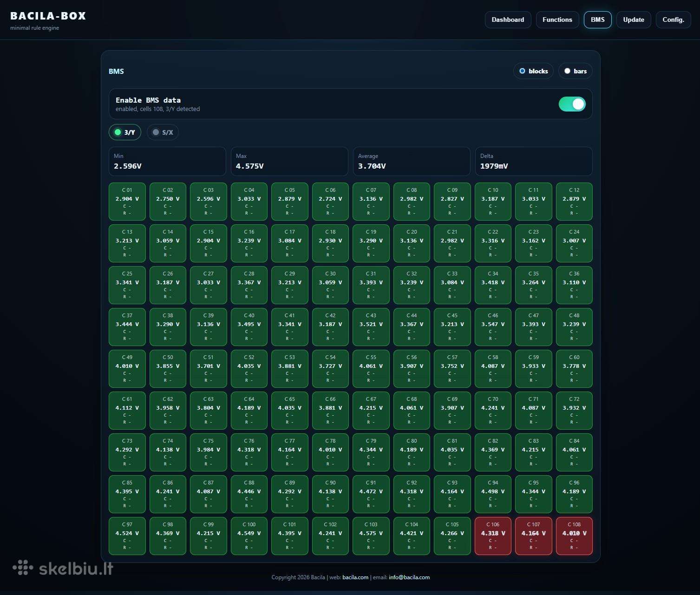Click the BMS panel heading
Image resolution: width=700 pixels, height=595 pixels.
coord(116,71)
